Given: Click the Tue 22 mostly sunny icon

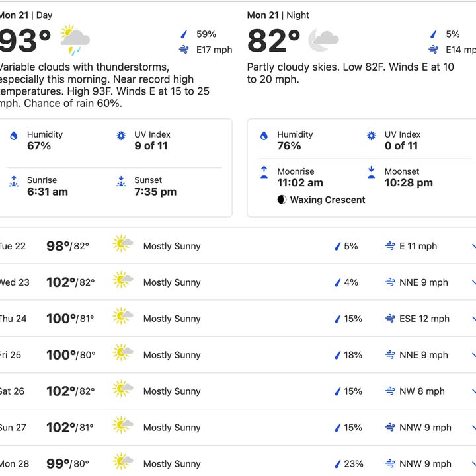Looking at the screenshot, I should 123,243.
